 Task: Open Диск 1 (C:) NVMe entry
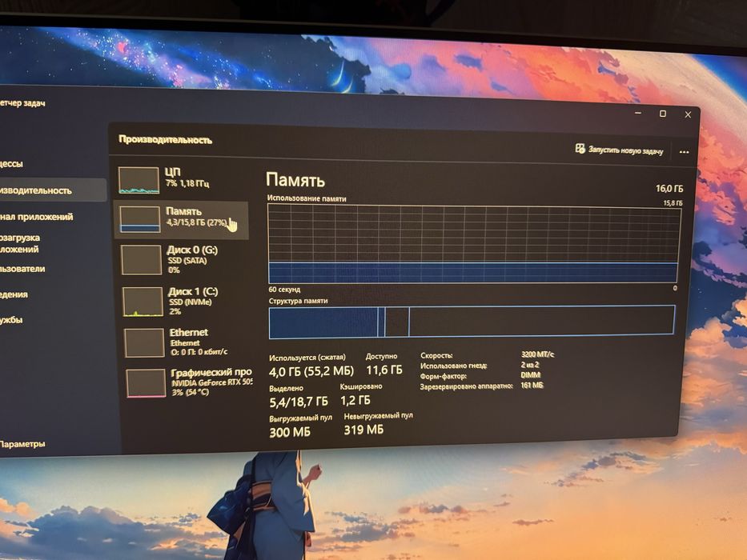coord(184,301)
